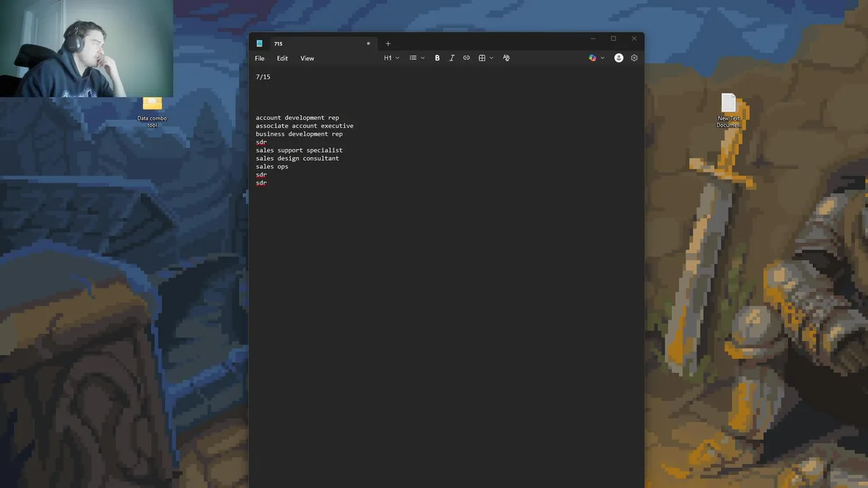This screenshot has width=868, height=488.
Task: Toggle italic formatting
Action: point(452,58)
